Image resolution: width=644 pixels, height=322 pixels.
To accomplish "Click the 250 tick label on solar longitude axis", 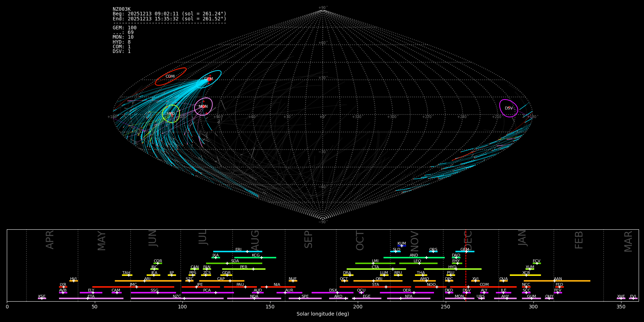I will pyautogui.click(x=445, y=307).
